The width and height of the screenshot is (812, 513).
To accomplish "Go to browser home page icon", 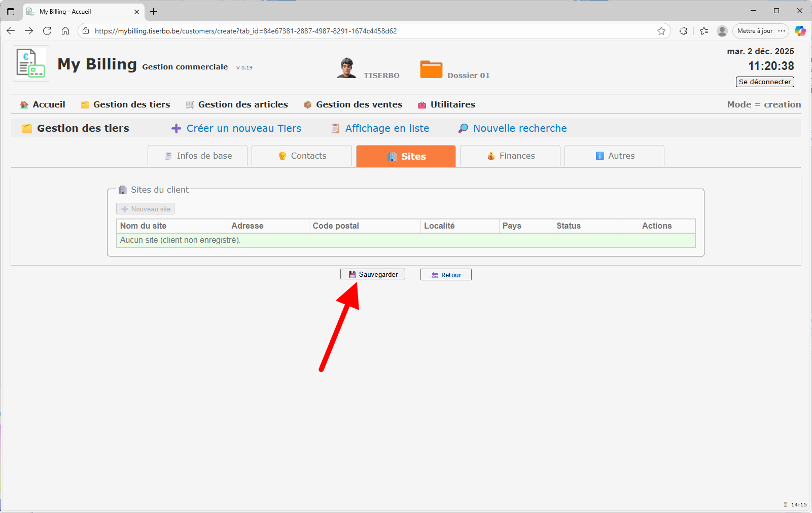I will (x=65, y=31).
